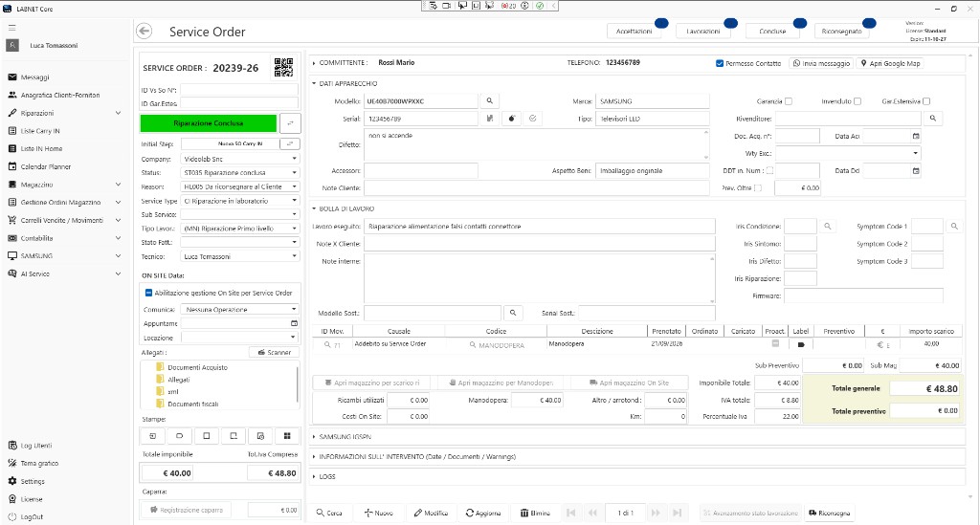Search Modello Sost. with the magnifier button
This screenshot has width=980, height=525.
click(x=513, y=313)
